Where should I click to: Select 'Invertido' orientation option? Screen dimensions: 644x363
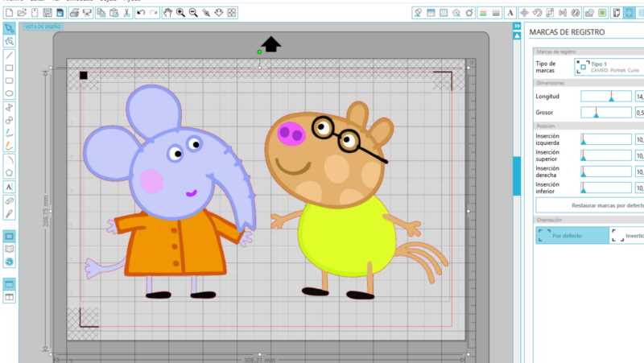coord(627,235)
